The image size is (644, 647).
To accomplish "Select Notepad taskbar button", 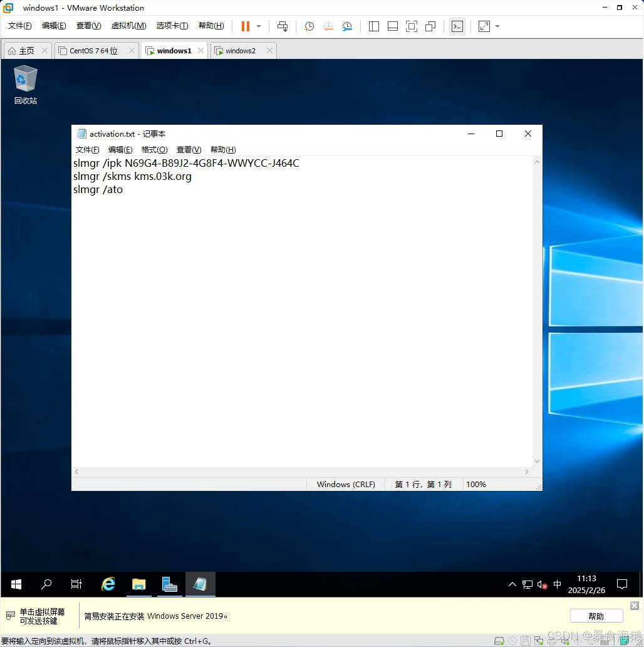I will [200, 584].
